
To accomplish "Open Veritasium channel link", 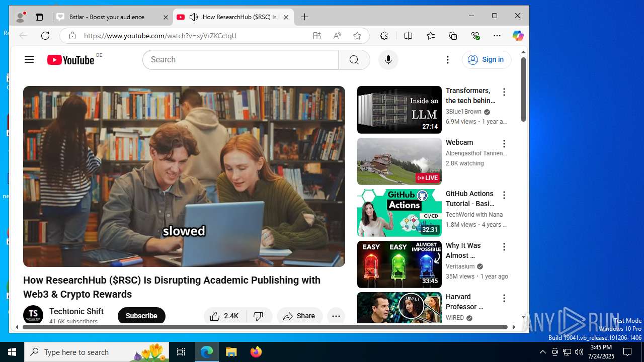I will pos(460,266).
